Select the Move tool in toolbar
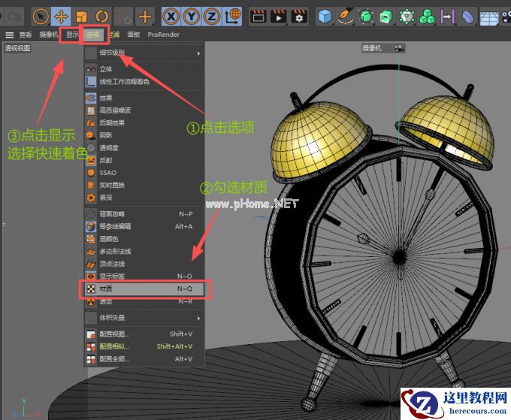511x420 pixels. tap(62, 16)
